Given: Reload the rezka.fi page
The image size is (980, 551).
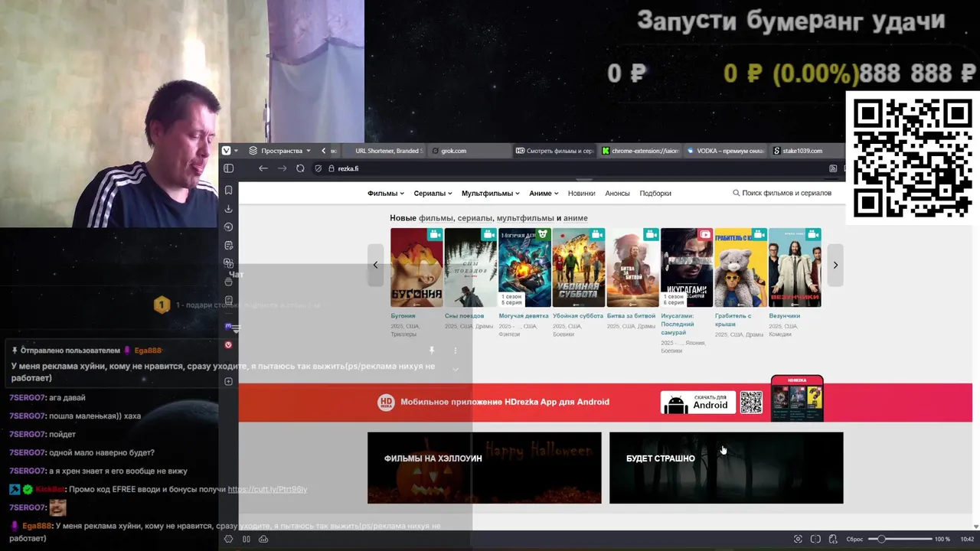Looking at the screenshot, I should click(300, 168).
